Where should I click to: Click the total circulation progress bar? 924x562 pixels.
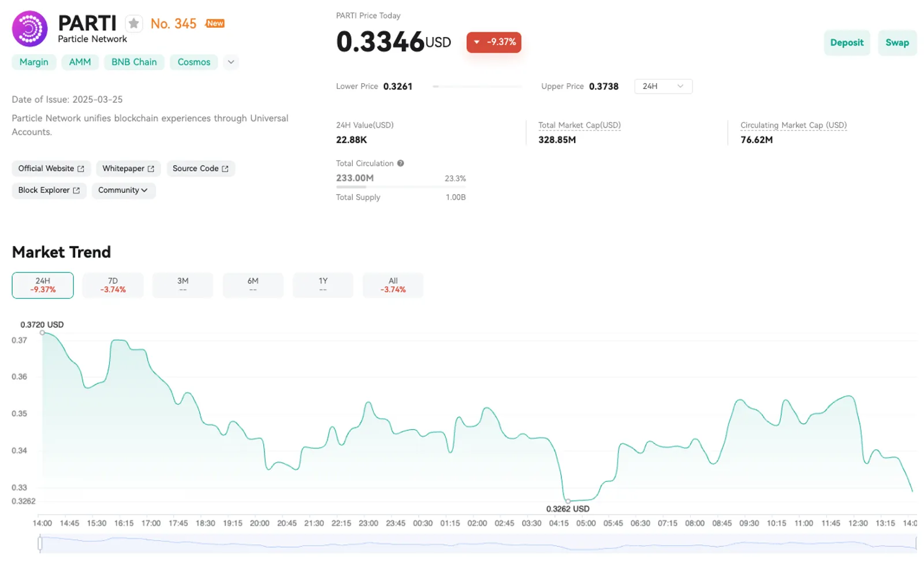click(x=401, y=187)
